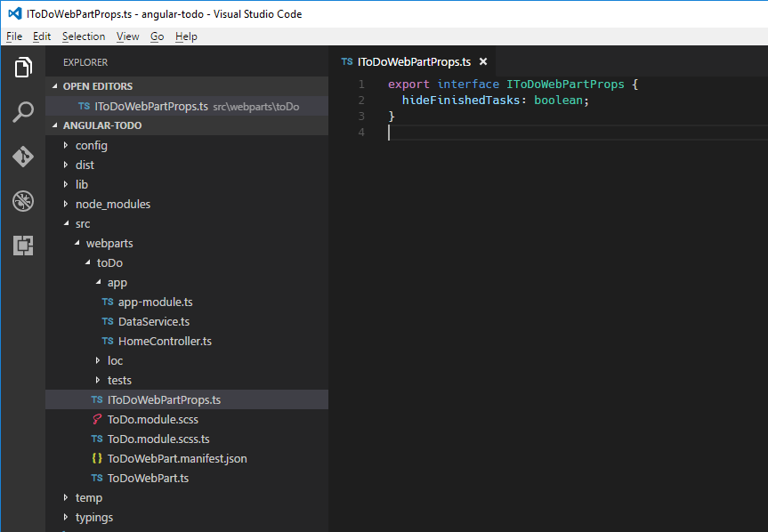Expand the node_modules folder

(x=66, y=204)
